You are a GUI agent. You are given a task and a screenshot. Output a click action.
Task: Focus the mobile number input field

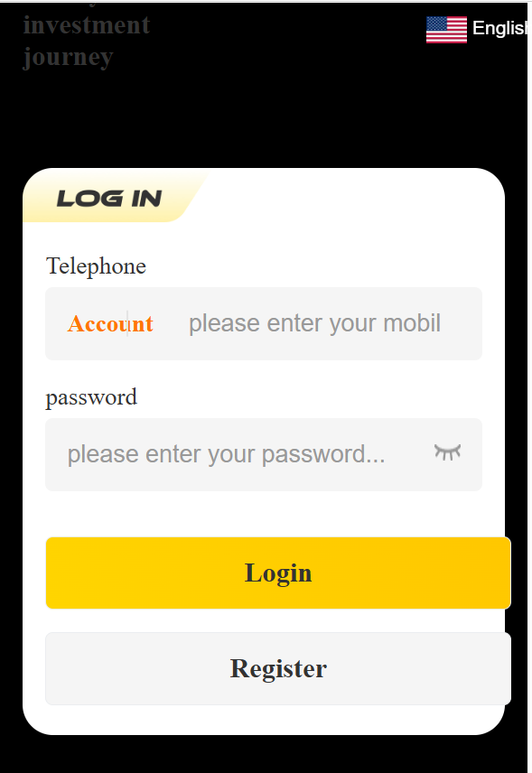pos(314,323)
